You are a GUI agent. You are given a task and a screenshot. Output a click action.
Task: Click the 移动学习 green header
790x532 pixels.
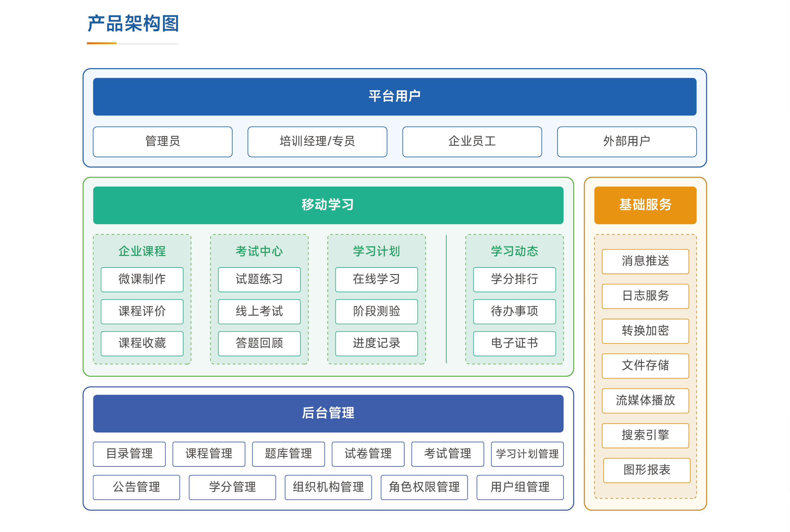(328, 205)
